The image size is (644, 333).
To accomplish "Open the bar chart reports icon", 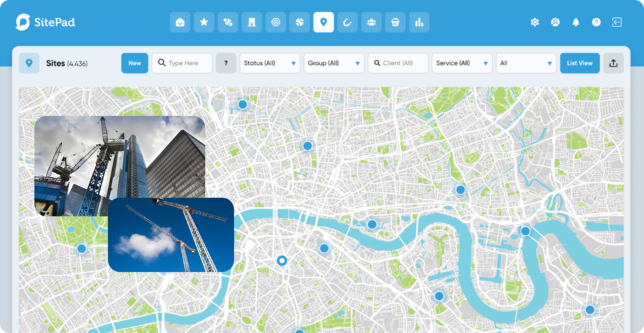I will 419,22.
